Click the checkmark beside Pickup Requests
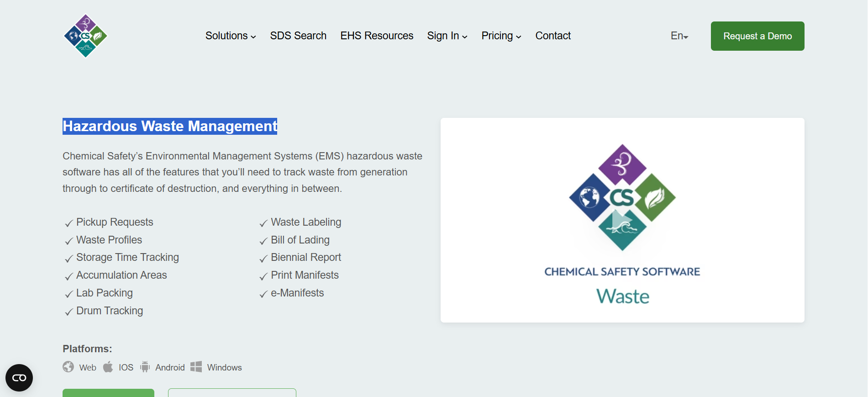 point(69,223)
